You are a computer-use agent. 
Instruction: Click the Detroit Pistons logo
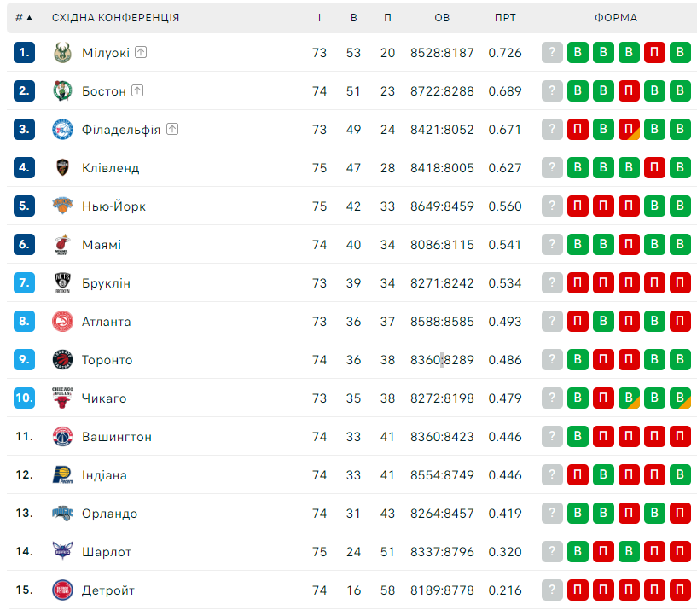(x=62, y=590)
